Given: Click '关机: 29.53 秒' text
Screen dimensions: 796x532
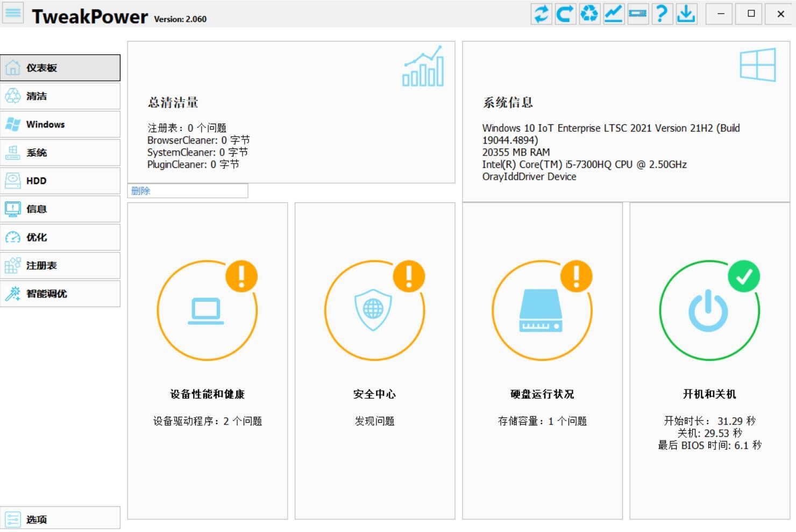Looking at the screenshot, I should (x=709, y=433).
